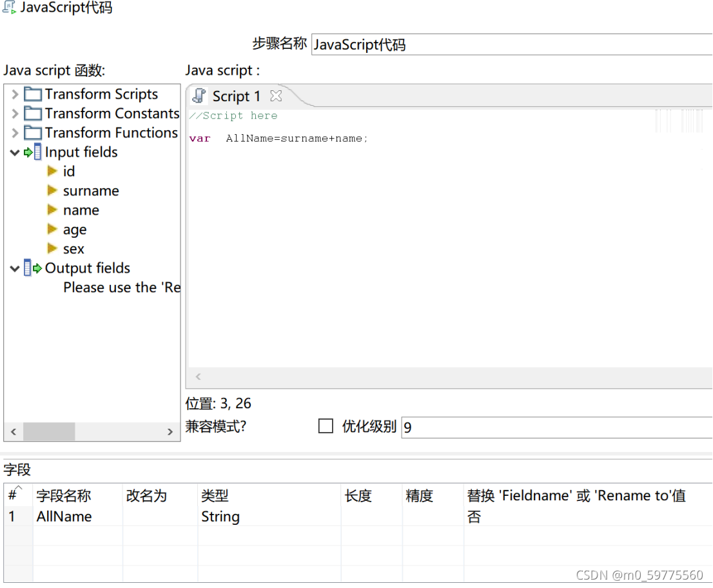This screenshot has width=713, height=588.
Task: Close the Script 1 tab
Action: click(276, 96)
